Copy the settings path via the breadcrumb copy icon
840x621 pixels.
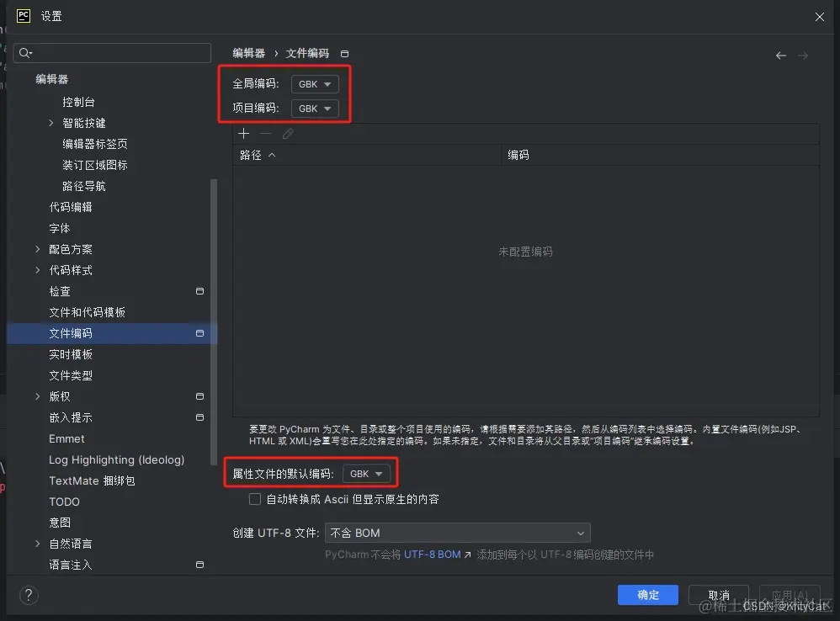click(345, 53)
